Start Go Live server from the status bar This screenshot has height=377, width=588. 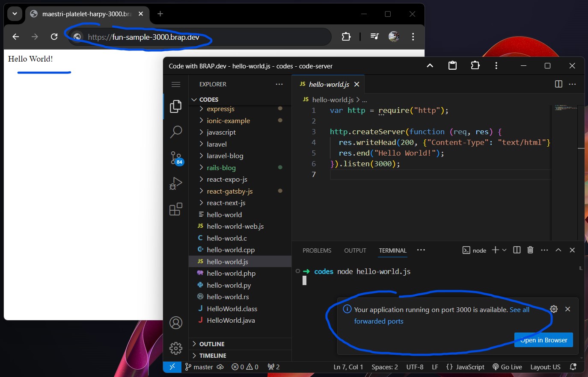pos(507,367)
